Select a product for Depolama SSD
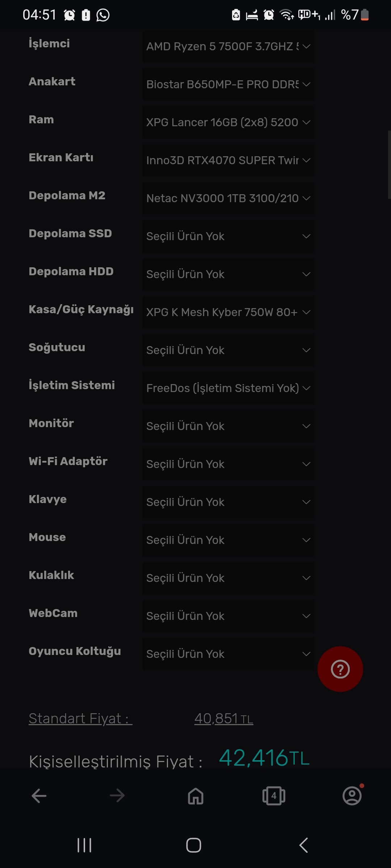391x868 pixels. pyautogui.click(x=228, y=236)
